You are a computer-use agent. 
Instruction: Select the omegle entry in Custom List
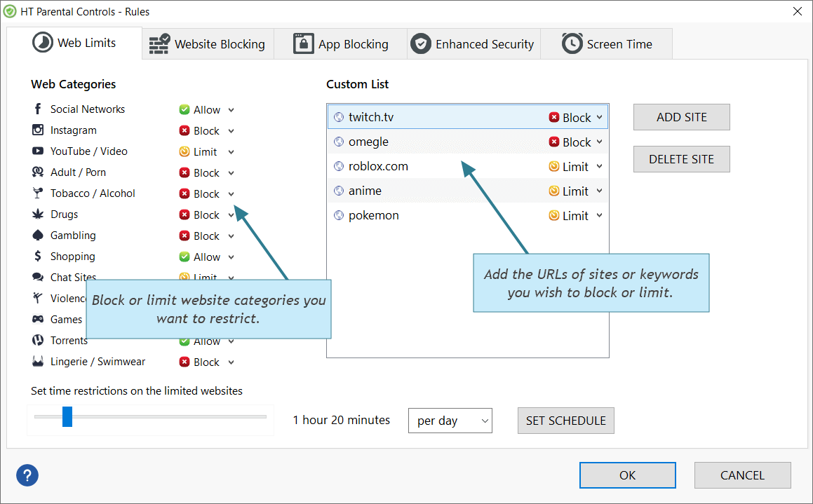pyautogui.click(x=468, y=142)
